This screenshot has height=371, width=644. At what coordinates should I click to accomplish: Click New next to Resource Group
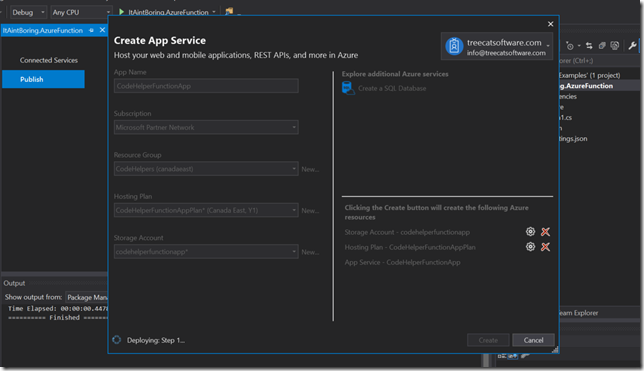(x=310, y=169)
